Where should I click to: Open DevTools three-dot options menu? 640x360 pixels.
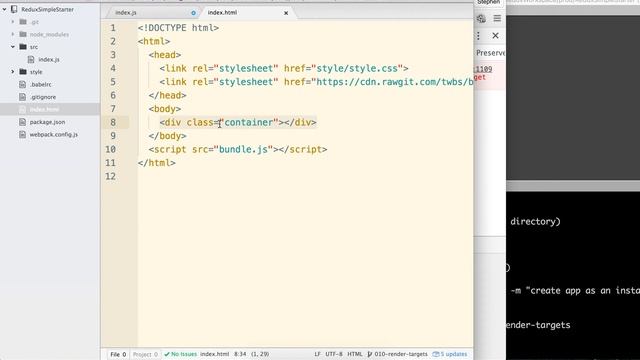tap(478, 36)
